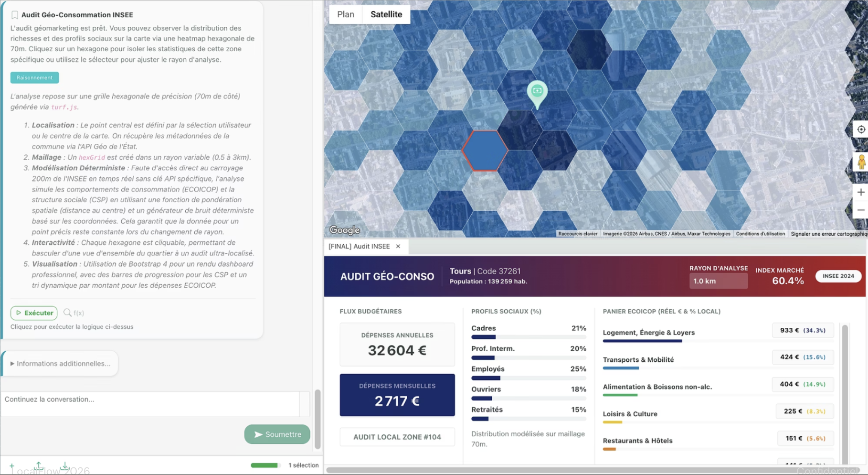This screenshot has width=868, height=475.
Task: Click the Dépenses Annuelles 32 604 € card
Action: coord(397,345)
